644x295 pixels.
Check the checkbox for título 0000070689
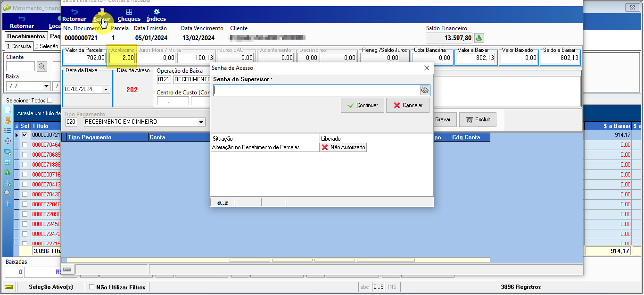(x=25, y=155)
